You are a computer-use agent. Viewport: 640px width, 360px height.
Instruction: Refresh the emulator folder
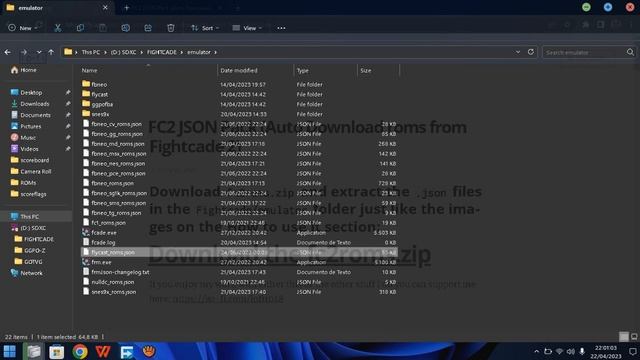point(531,52)
